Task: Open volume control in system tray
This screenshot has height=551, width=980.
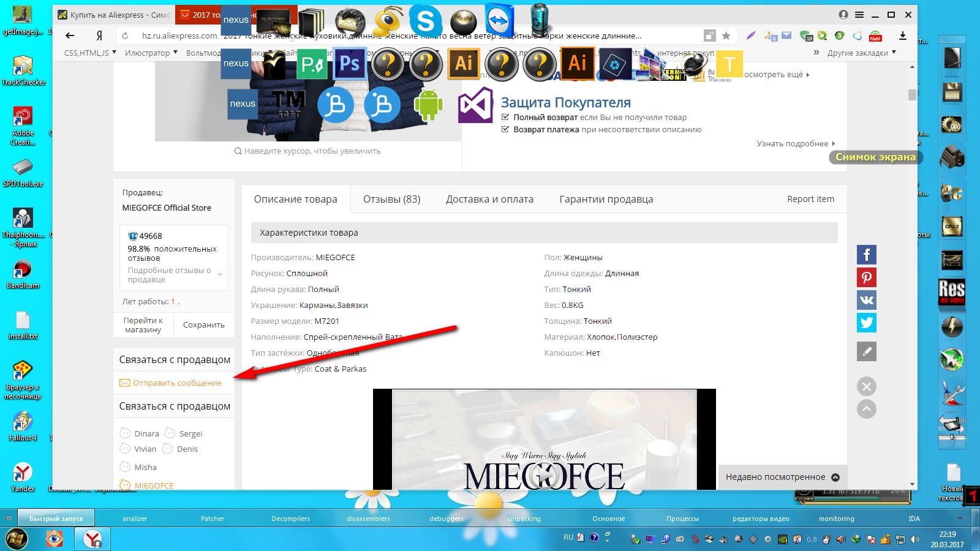Action: [x=915, y=539]
